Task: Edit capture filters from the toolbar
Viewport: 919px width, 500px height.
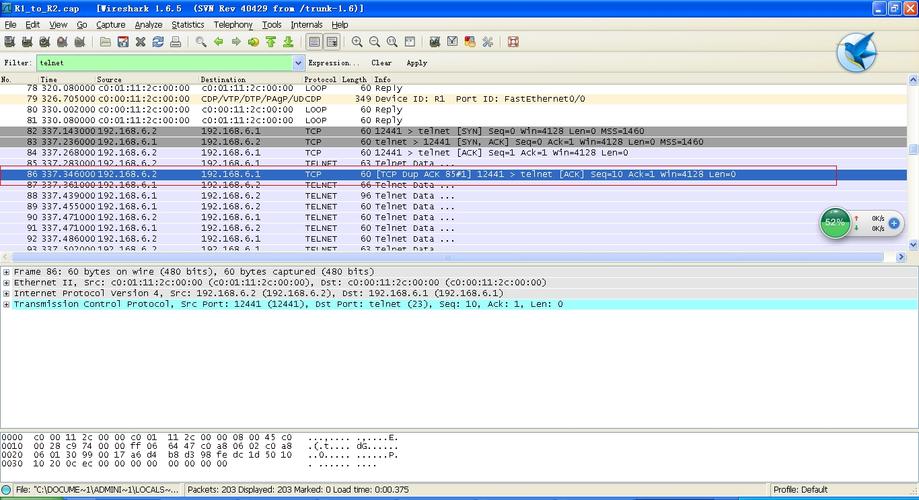Action: (x=435, y=42)
